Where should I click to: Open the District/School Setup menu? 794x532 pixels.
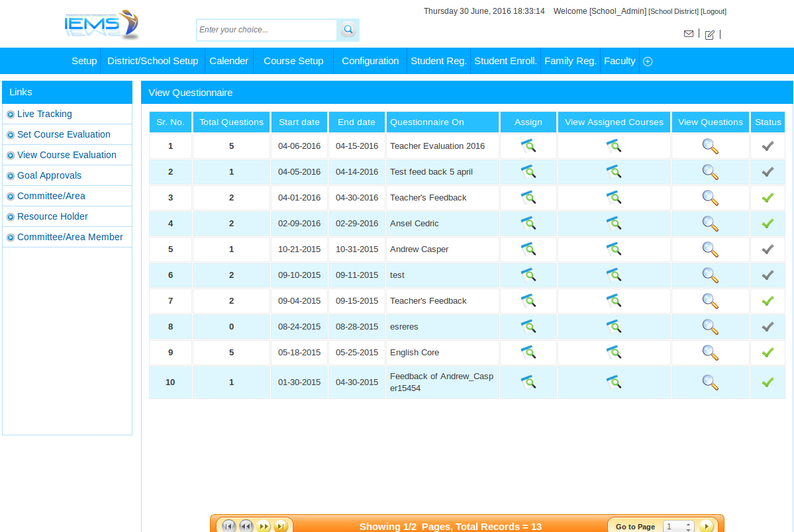(x=152, y=62)
